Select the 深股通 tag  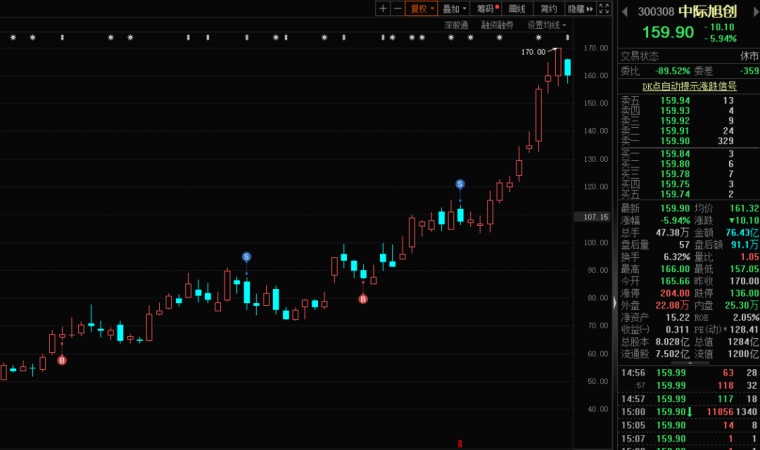456,24
